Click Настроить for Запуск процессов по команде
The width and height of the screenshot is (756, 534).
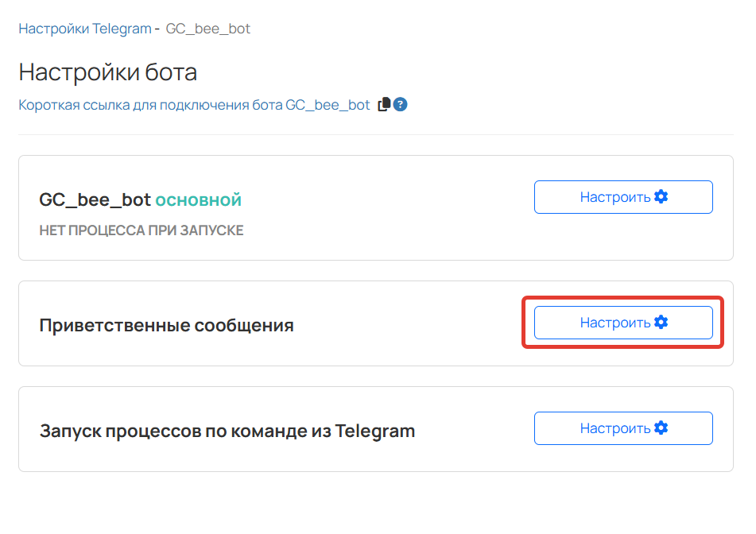click(623, 428)
